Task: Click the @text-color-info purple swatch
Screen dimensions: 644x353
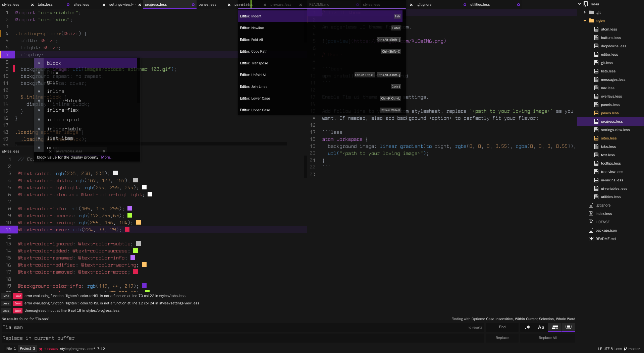Action: (130, 209)
